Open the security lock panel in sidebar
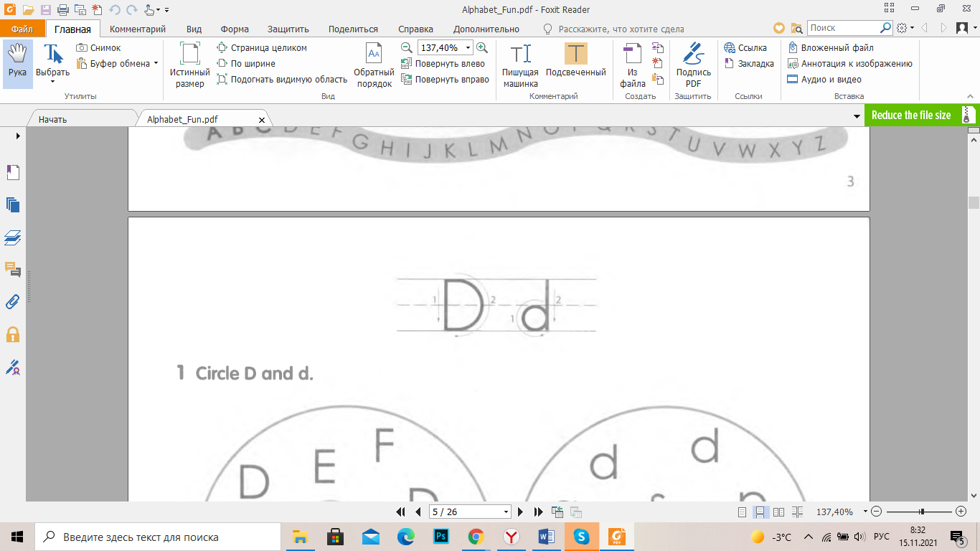 click(13, 334)
